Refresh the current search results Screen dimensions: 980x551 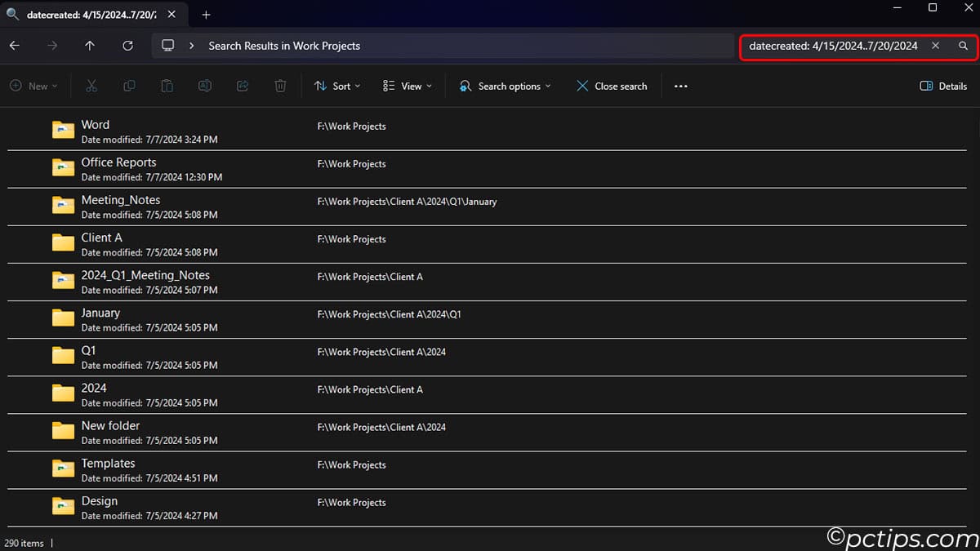click(127, 46)
